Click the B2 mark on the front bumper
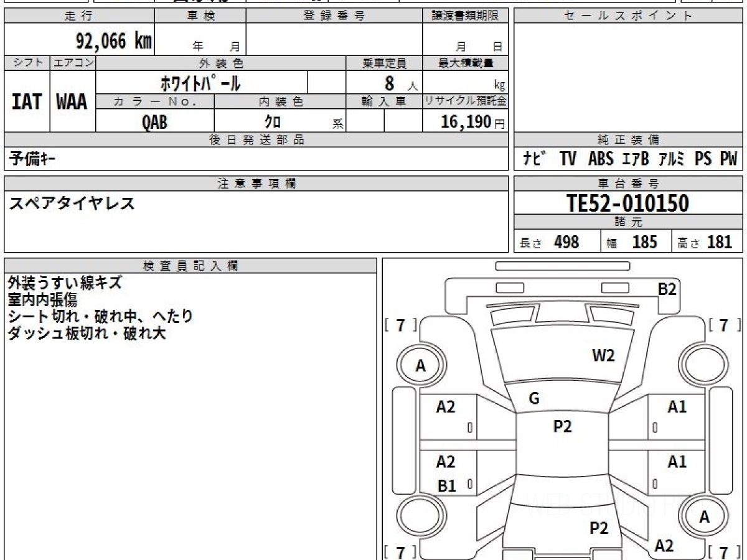Screen dimensions: 747x560 click(x=667, y=289)
